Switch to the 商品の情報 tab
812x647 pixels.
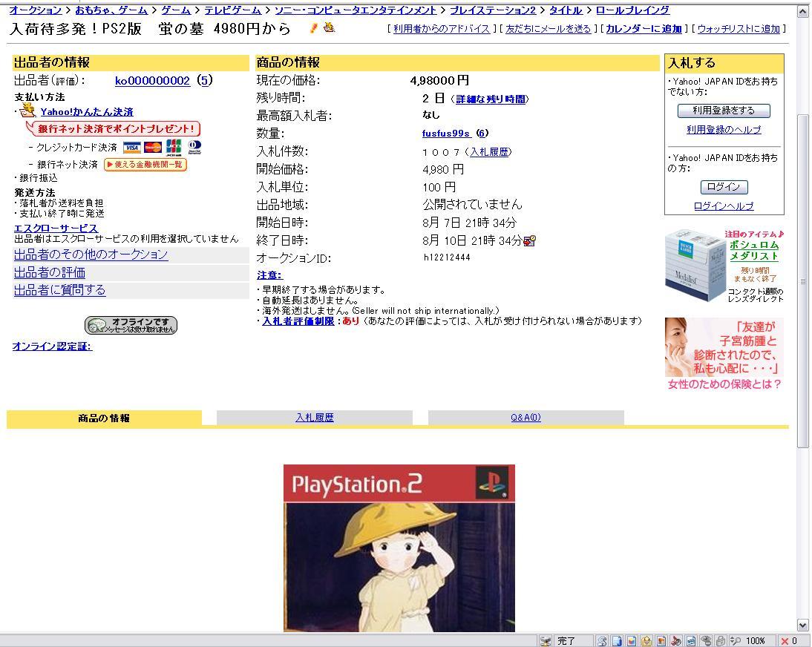point(104,418)
